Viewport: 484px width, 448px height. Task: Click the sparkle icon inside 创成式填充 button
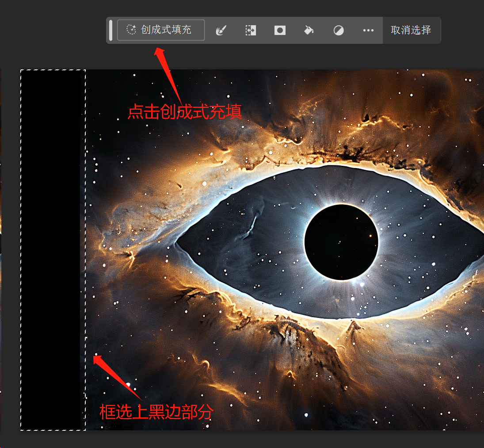coord(131,30)
